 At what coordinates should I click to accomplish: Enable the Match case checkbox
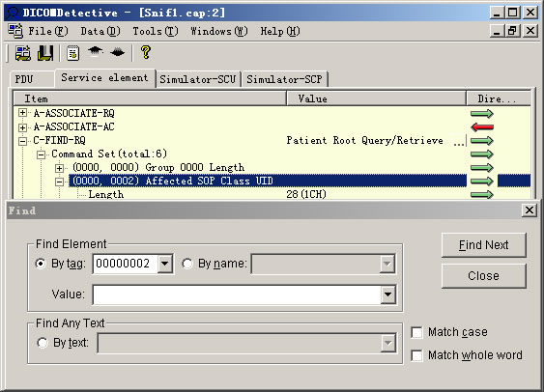416,332
